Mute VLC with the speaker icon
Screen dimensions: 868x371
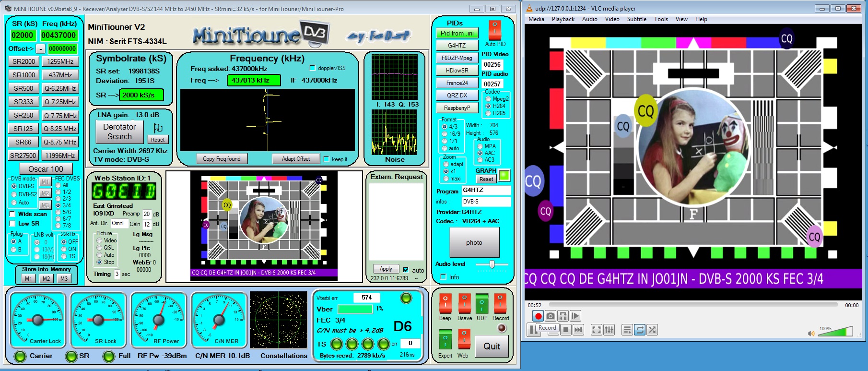click(x=811, y=333)
